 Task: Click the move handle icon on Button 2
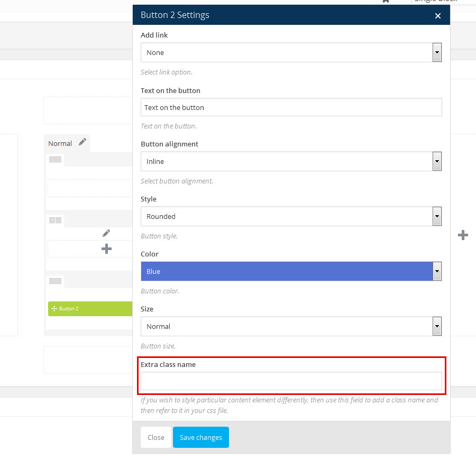[x=53, y=309]
